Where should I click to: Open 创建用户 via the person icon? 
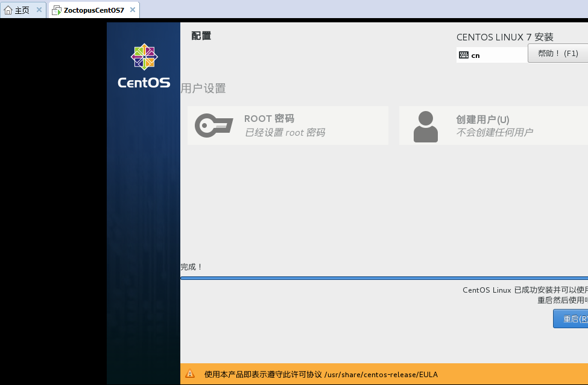[426, 127]
